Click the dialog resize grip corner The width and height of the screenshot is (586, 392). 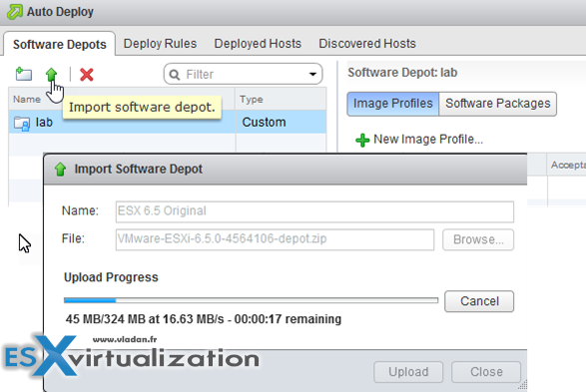(522, 385)
